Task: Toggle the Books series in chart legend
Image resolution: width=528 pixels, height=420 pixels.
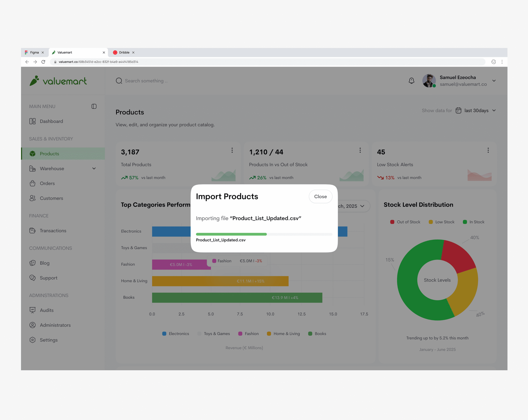Action: point(317,334)
